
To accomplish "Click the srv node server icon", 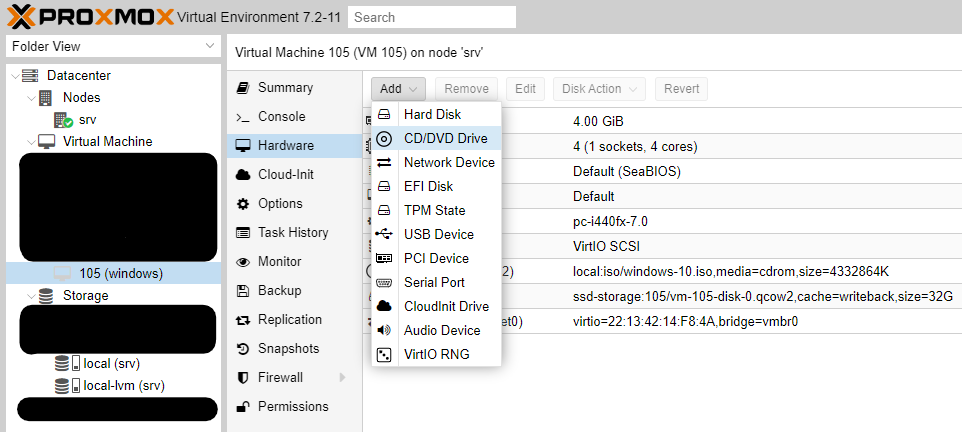I will pos(63,120).
